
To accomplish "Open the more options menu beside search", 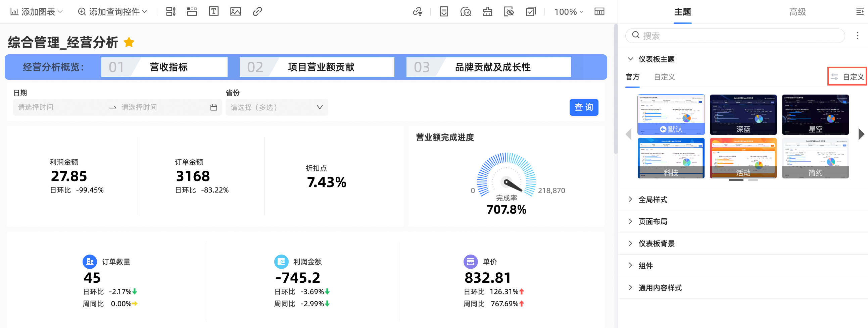I will tap(857, 36).
